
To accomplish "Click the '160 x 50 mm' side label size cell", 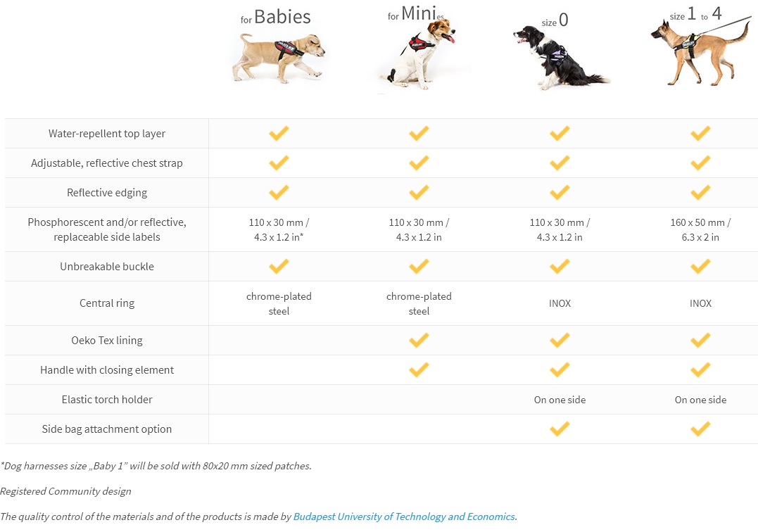I will [700, 229].
